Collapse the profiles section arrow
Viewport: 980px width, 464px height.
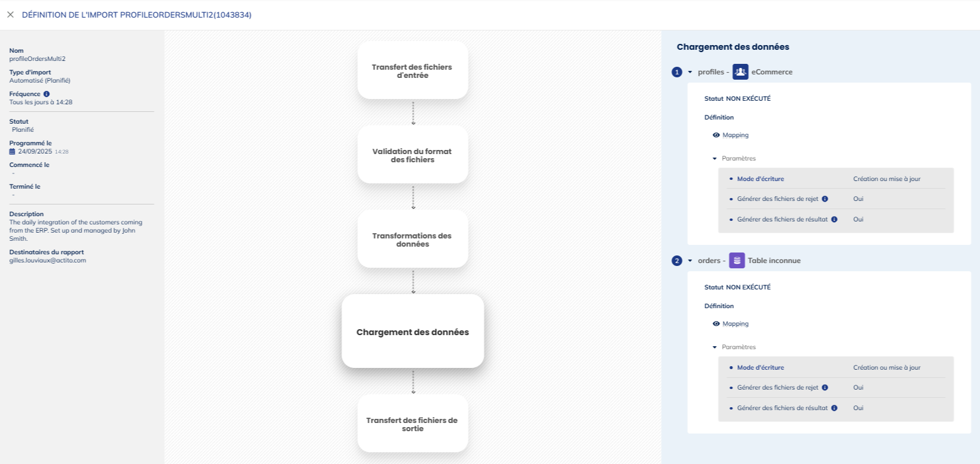click(x=690, y=72)
